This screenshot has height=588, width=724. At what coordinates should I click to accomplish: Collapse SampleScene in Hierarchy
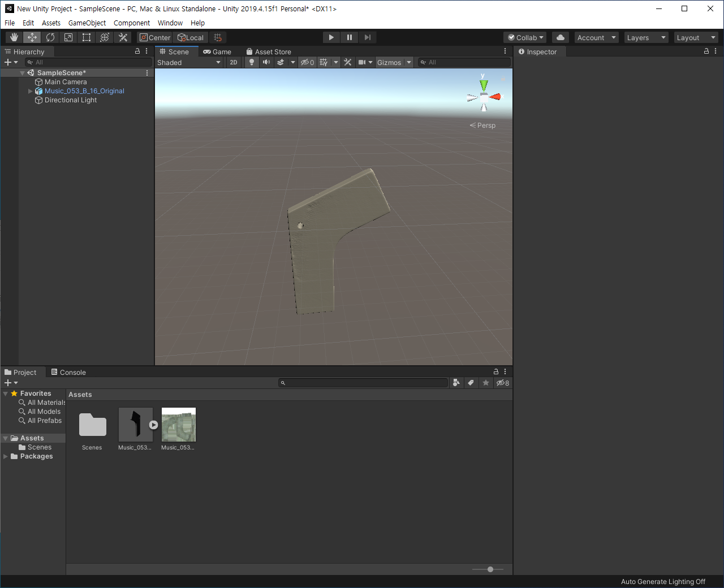(x=23, y=73)
